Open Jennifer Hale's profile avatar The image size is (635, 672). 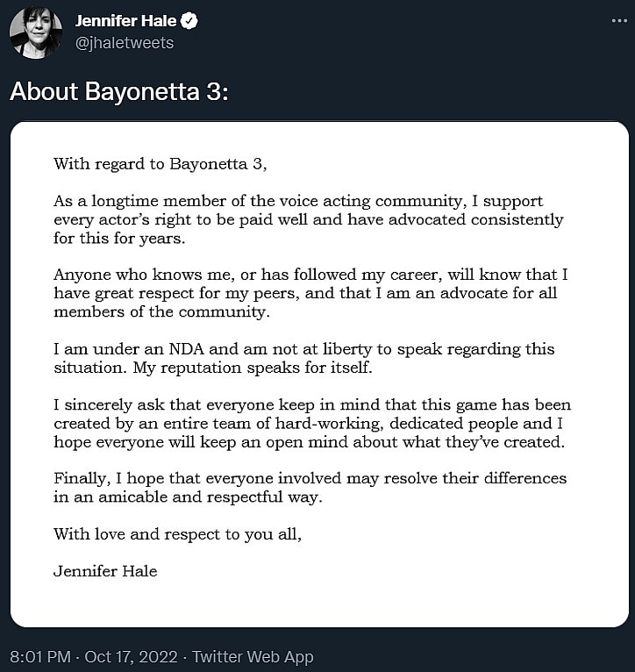(36, 32)
